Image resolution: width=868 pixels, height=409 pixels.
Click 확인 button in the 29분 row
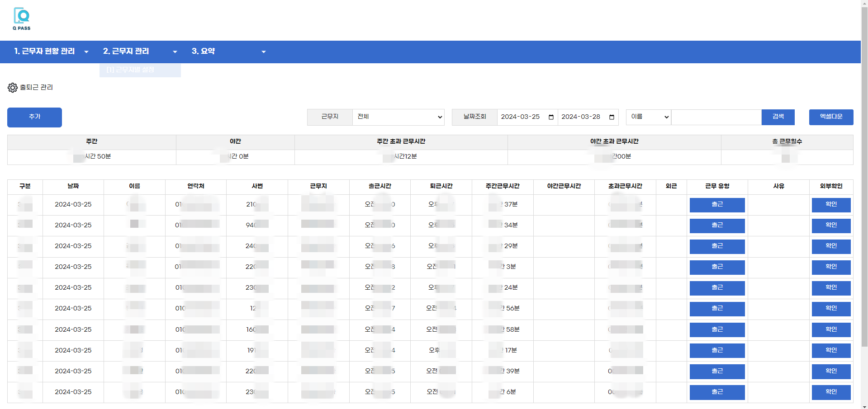831,247
